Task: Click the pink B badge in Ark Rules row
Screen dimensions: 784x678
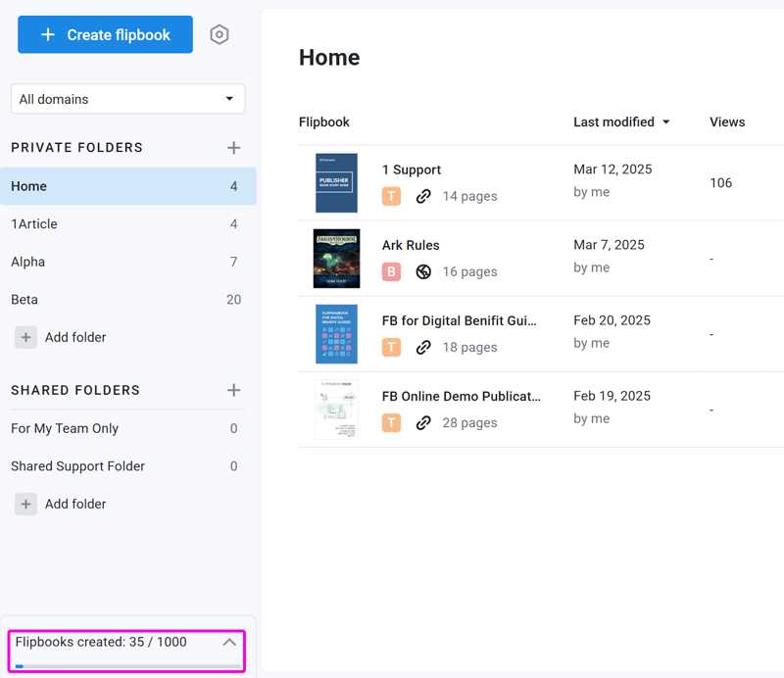Action: (x=391, y=271)
